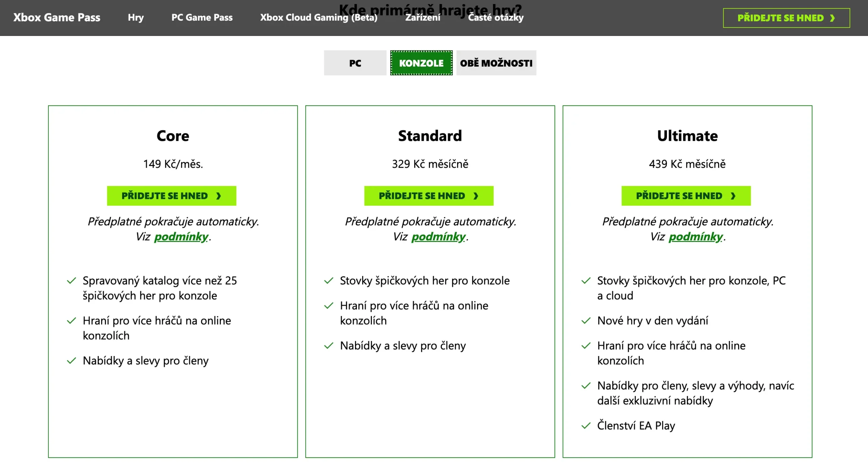Open podmínky link under Ultimate plan
The height and width of the screenshot is (467, 868).
point(696,237)
